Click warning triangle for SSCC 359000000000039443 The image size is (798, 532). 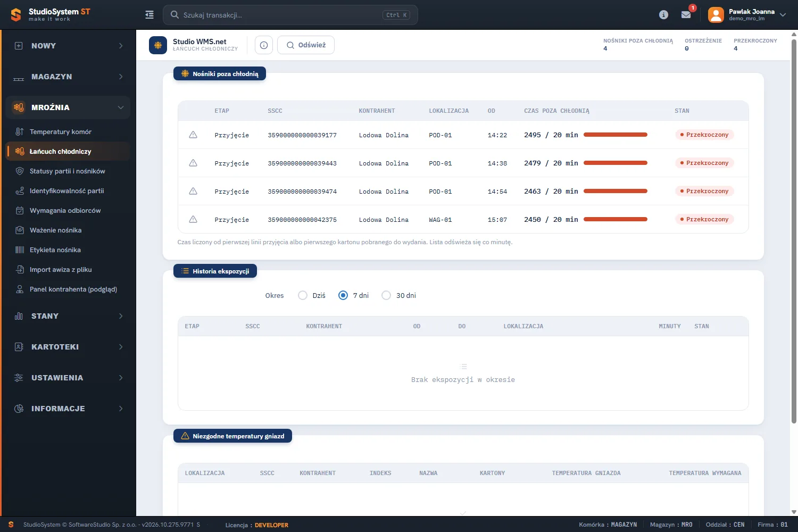coord(193,163)
